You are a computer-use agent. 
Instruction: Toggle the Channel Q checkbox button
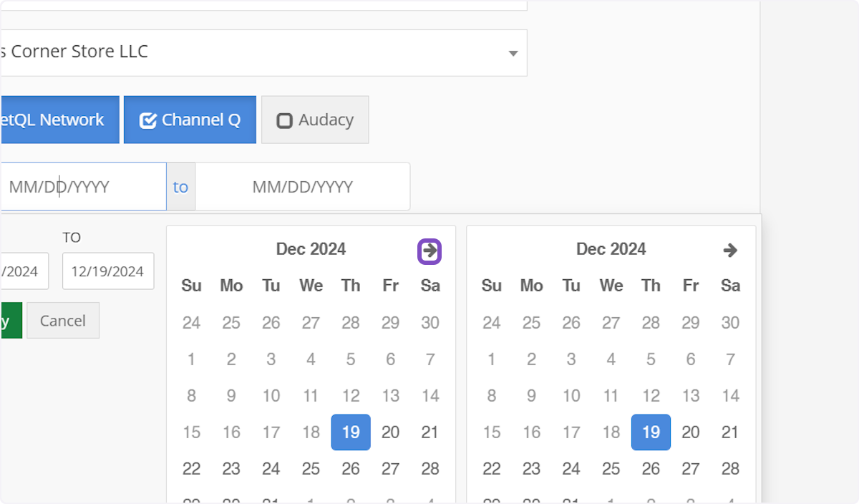tap(190, 120)
